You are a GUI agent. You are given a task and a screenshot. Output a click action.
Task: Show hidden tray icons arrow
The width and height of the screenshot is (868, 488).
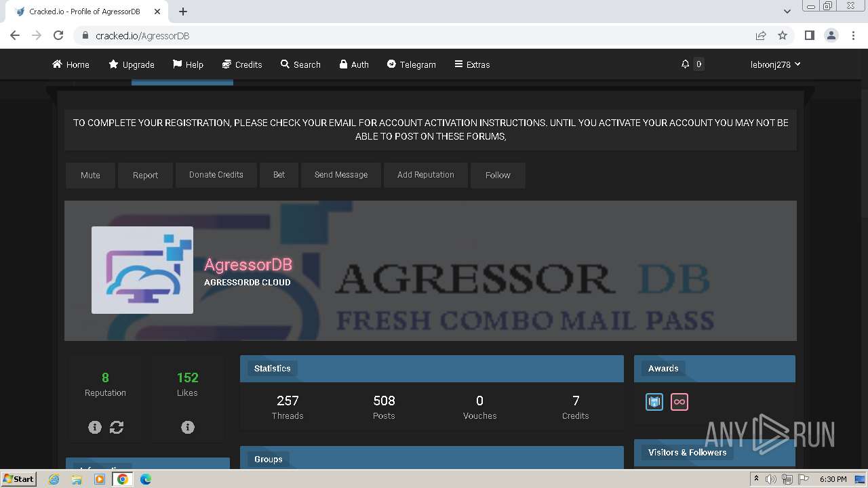click(x=757, y=479)
